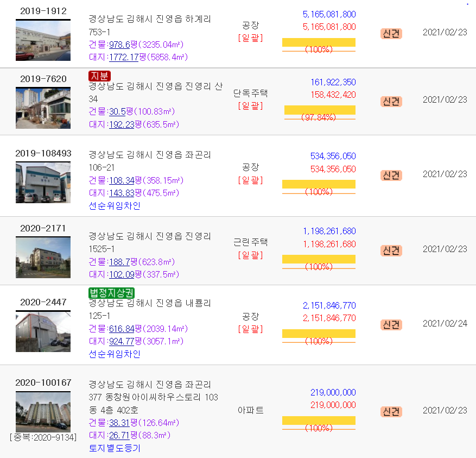Open thumbnail photo for case 2019-7620

pyautogui.click(x=43, y=108)
